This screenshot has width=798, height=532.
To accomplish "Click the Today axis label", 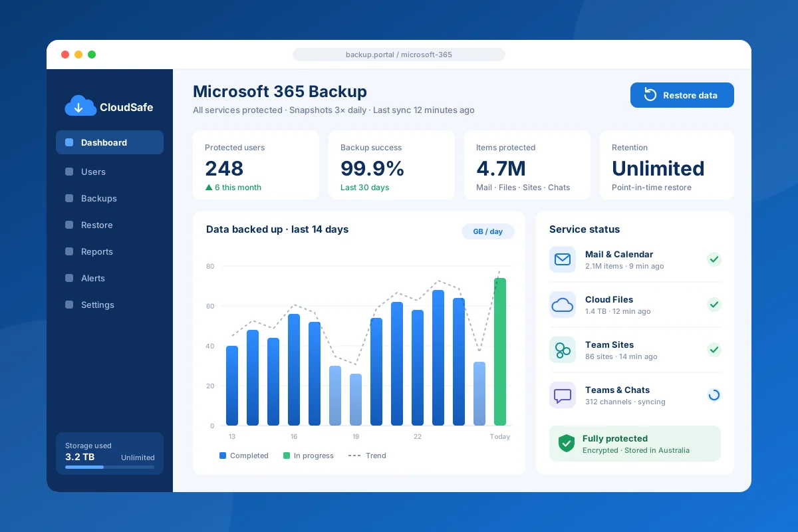I will (x=500, y=437).
